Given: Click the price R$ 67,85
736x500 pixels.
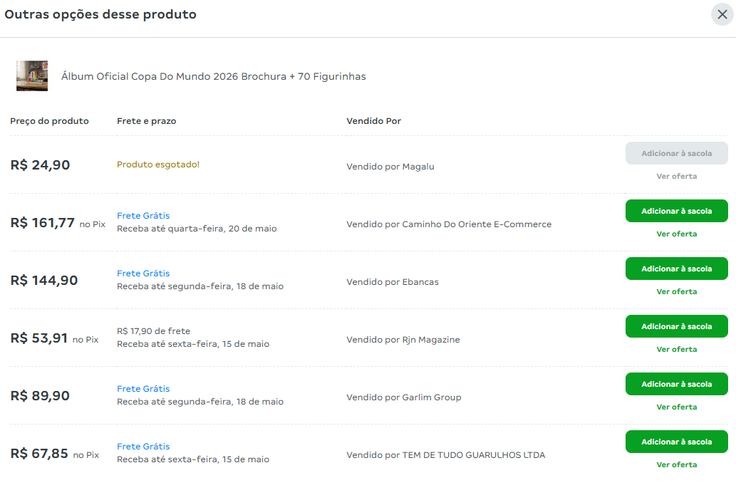Looking at the screenshot, I should click(x=39, y=454).
